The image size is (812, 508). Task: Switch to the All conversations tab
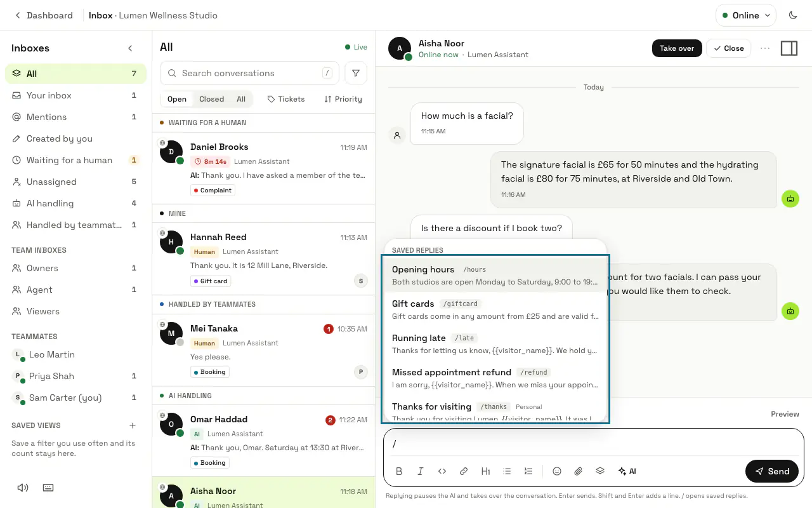241,99
